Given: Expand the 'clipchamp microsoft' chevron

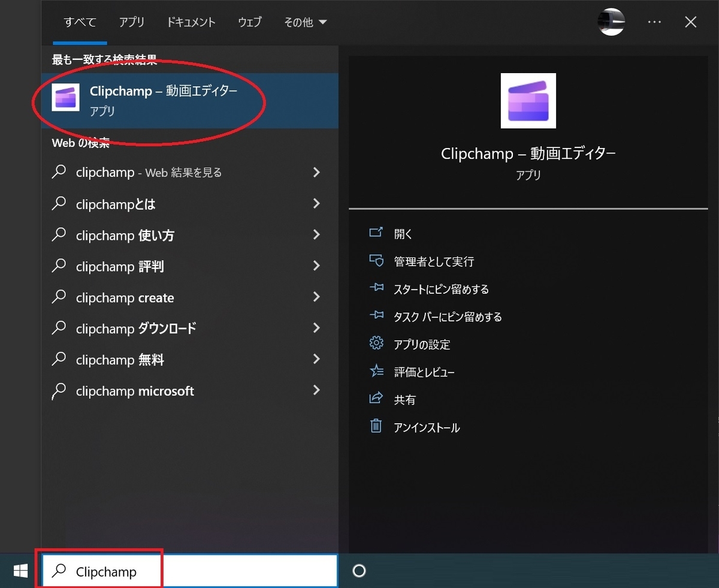Looking at the screenshot, I should (x=317, y=391).
